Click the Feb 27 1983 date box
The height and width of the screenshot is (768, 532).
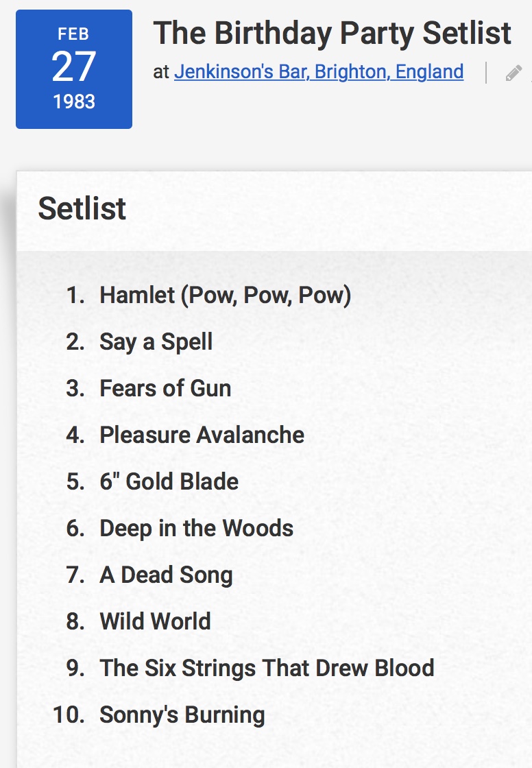point(74,69)
